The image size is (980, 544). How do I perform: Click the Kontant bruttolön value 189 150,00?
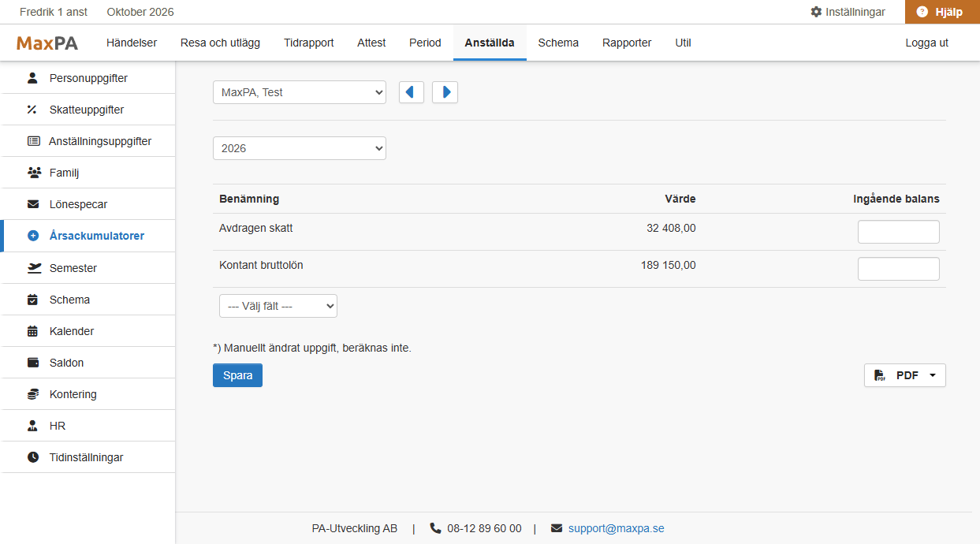coord(669,265)
